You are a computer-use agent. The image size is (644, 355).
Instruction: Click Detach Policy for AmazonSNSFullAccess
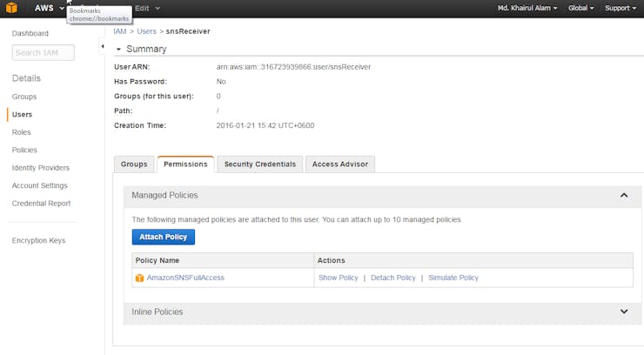click(x=393, y=278)
